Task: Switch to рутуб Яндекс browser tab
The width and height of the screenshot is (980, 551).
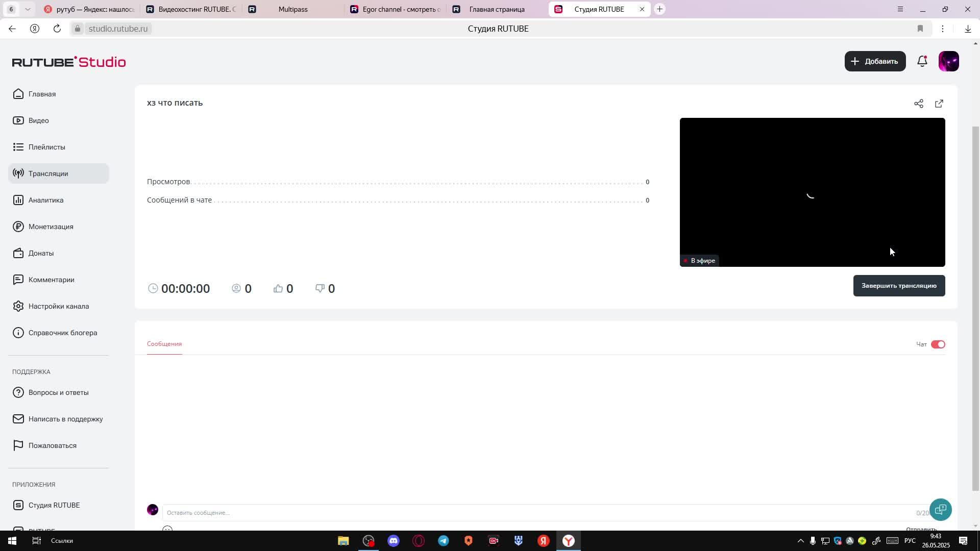Action: point(89,9)
